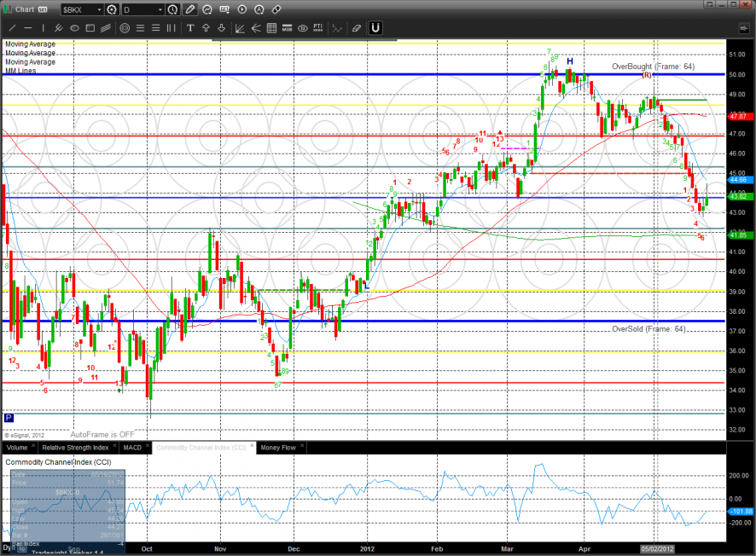Activate the eraser tool
This screenshot has width=756, height=556.
[356, 27]
